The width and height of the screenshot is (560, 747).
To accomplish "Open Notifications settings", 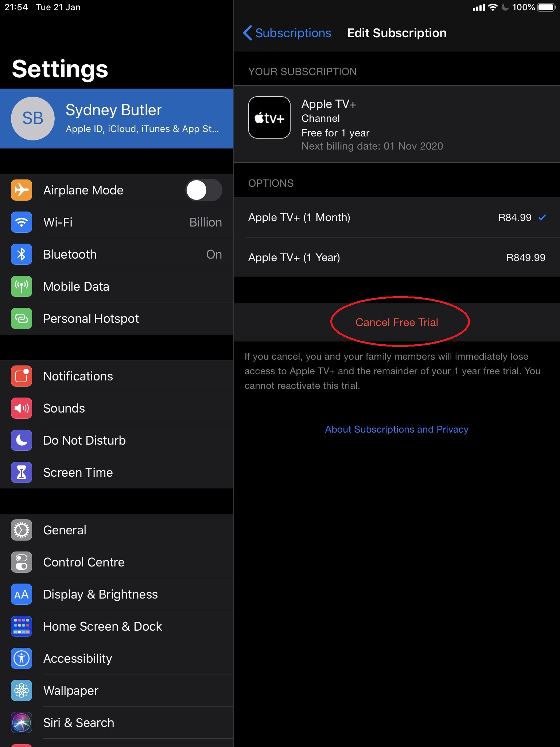I will click(117, 376).
